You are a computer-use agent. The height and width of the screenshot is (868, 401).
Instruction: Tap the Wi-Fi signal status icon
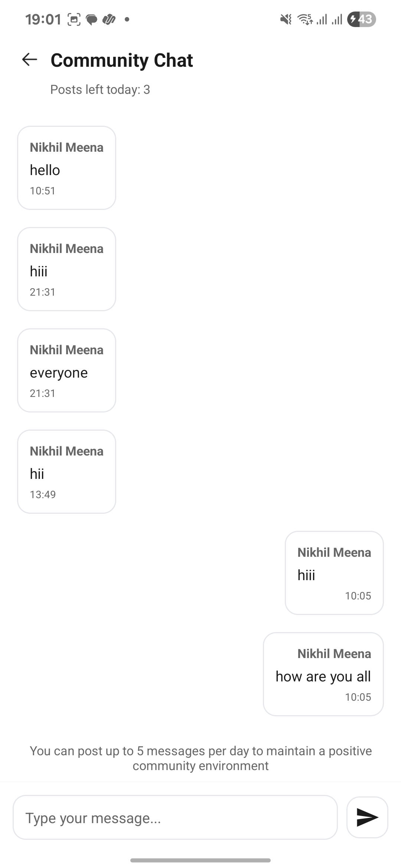[x=305, y=19]
